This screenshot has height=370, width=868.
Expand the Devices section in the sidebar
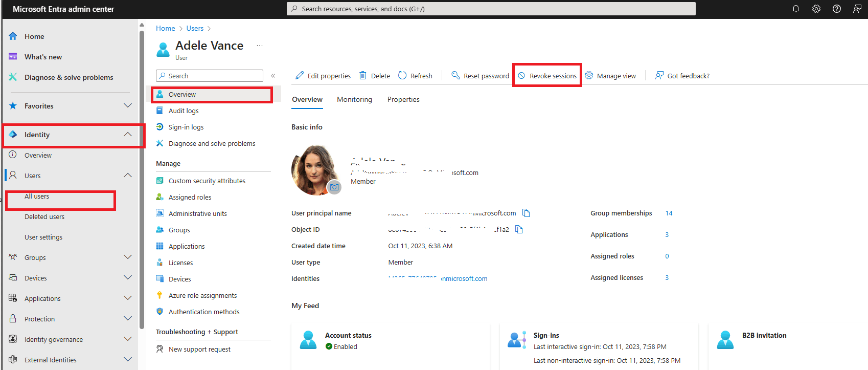tap(128, 277)
